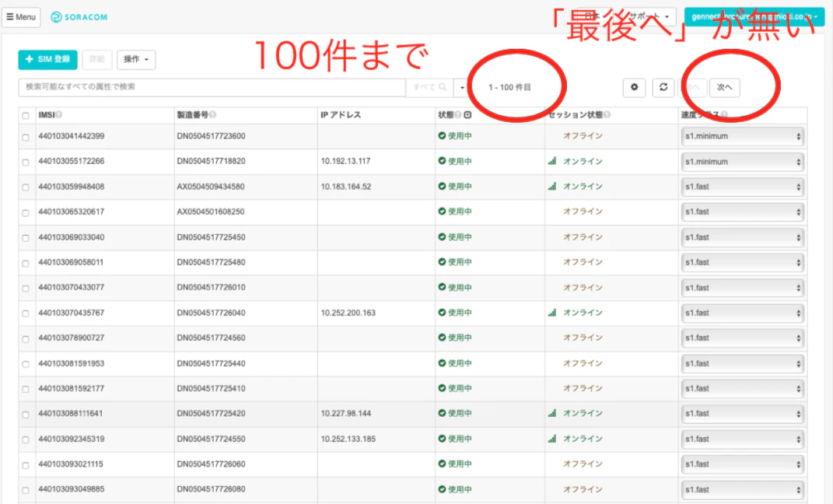Click signal bars icon for IMSI 440103055172266

(552, 161)
